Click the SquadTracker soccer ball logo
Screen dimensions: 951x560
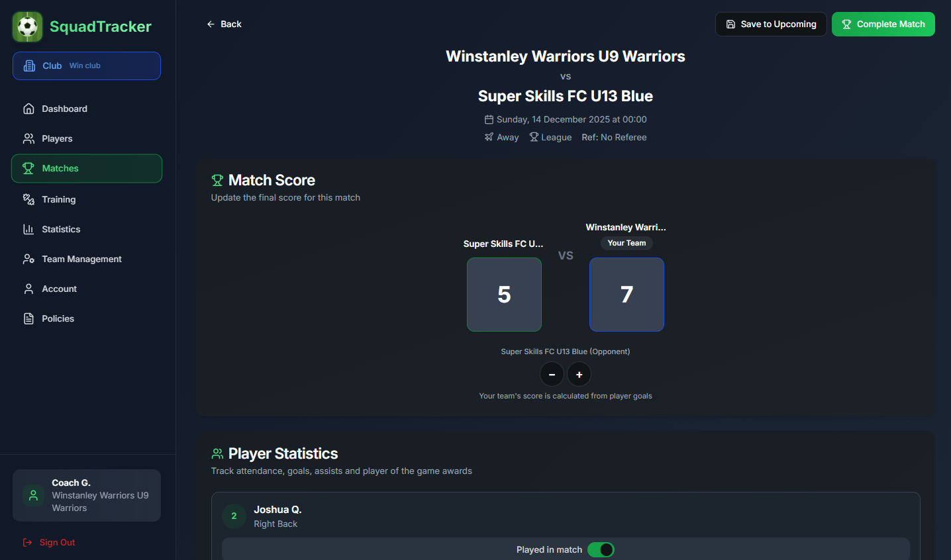[x=28, y=27]
